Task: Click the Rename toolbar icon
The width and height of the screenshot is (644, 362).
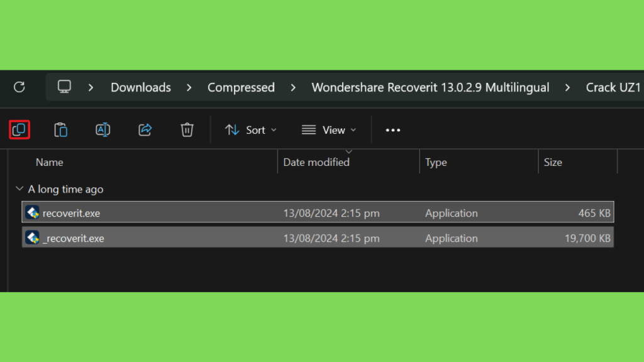Action: (x=103, y=129)
